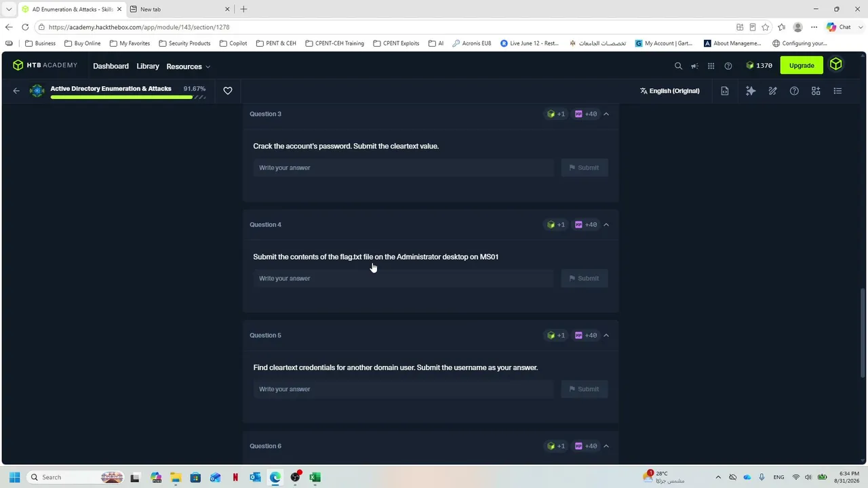Screen dimensions: 868x488
Task: Click Question 5 answer field
Action: (403, 389)
